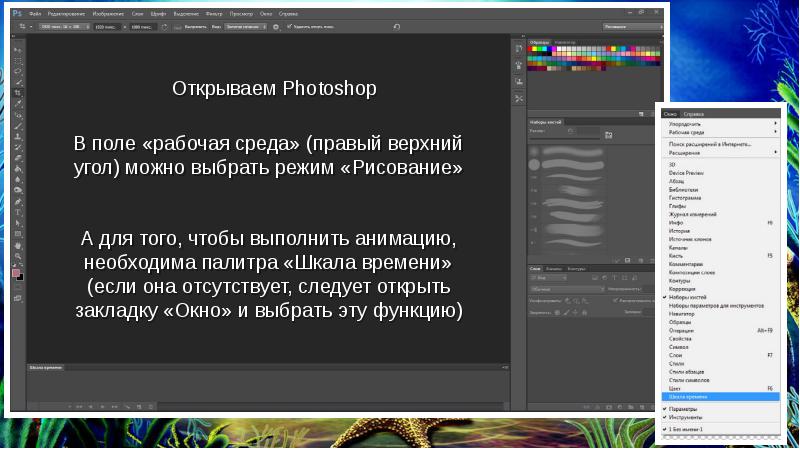Toggle lock image pixels brush icon
This screenshot has height=449, width=800.
tap(566, 312)
